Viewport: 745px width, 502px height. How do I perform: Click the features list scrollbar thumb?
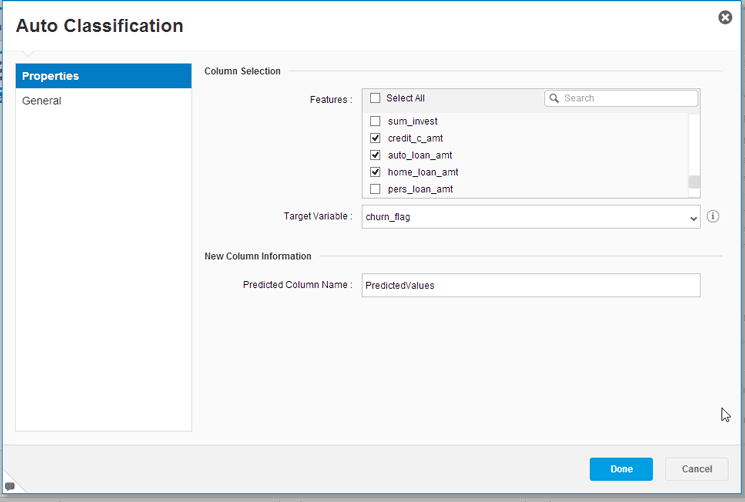tap(694, 182)
